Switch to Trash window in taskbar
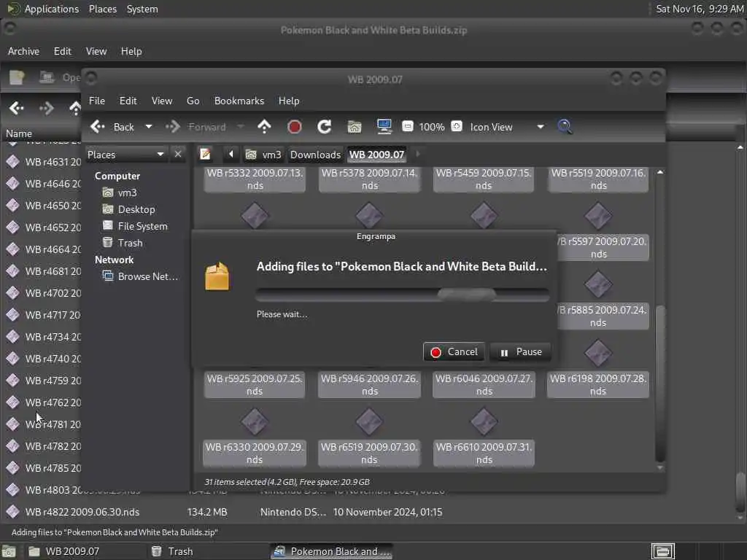Viewport: 747px width, 560px height. [208, 551]
